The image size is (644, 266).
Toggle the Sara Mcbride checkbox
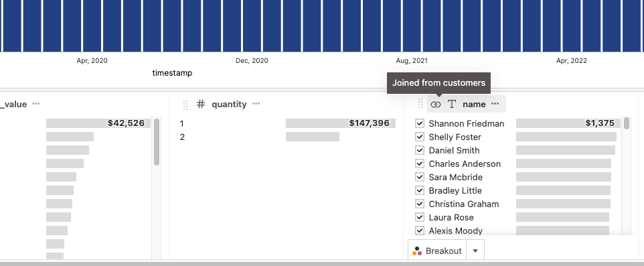click(419, 177)
